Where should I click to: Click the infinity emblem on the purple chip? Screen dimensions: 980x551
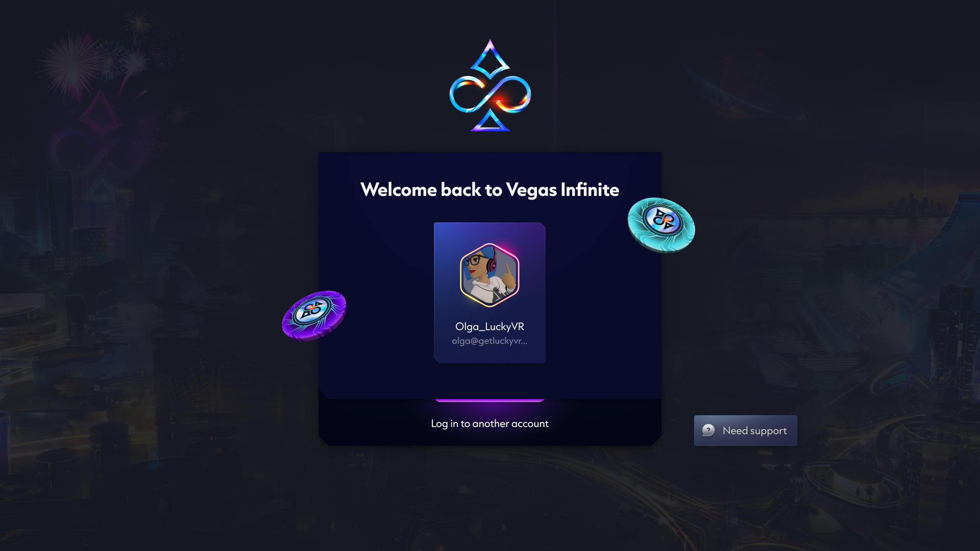coord(313,310)
